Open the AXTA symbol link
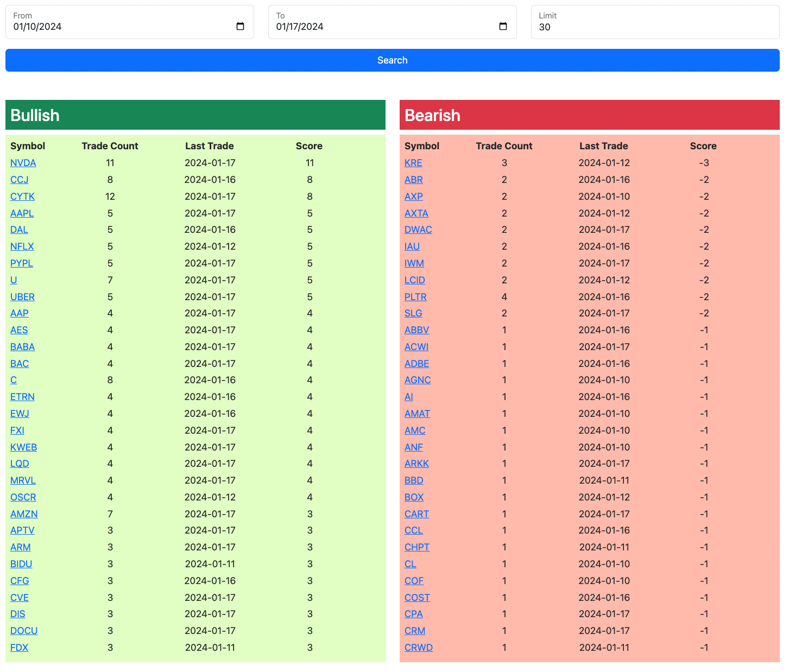This screenshot has height=672, width=789. click(x=416, y=213)
